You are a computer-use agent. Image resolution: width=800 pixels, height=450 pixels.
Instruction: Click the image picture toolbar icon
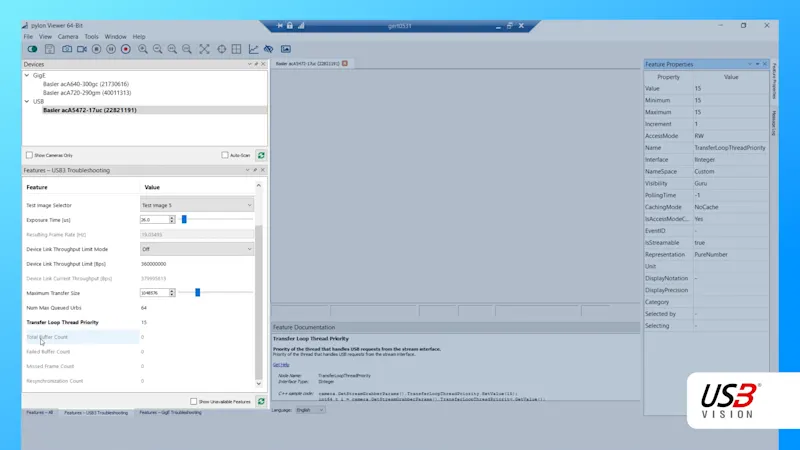tap(286, 49)
